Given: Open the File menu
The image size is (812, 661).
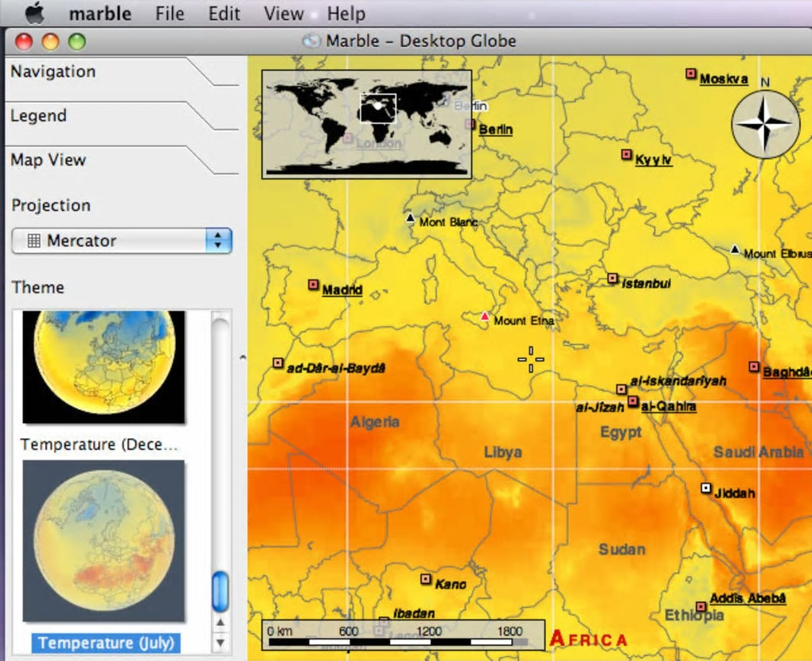Looking at the screenshot, I should [x=170, y=14].
